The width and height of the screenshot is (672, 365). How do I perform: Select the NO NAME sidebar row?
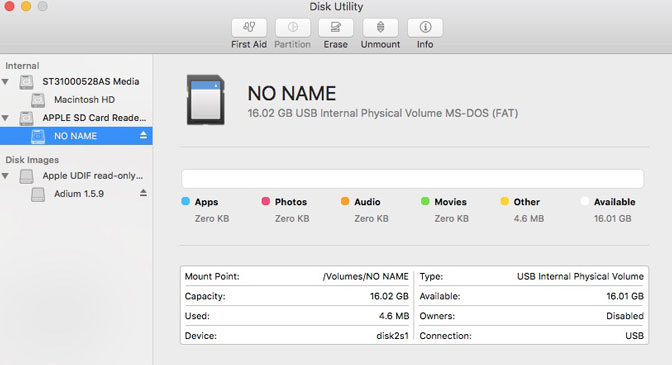pos(76,136)
